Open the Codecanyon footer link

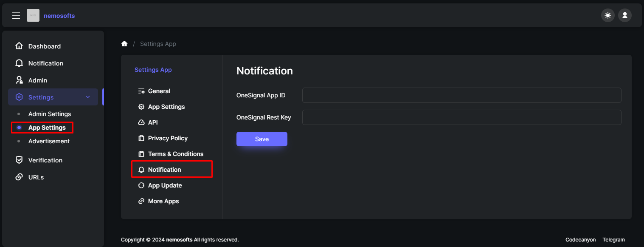point(580,240)
